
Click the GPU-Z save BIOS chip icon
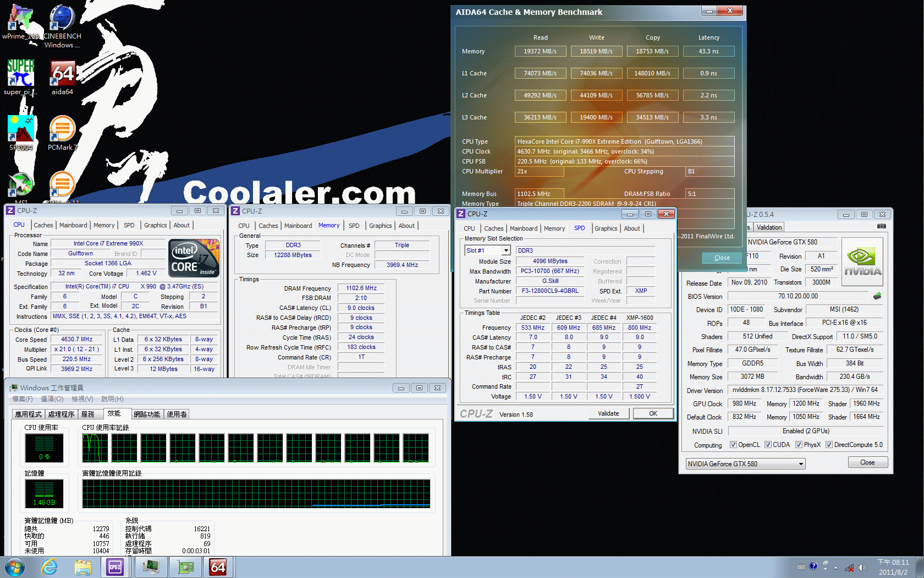pyautogui.click(x=877, y=296)
